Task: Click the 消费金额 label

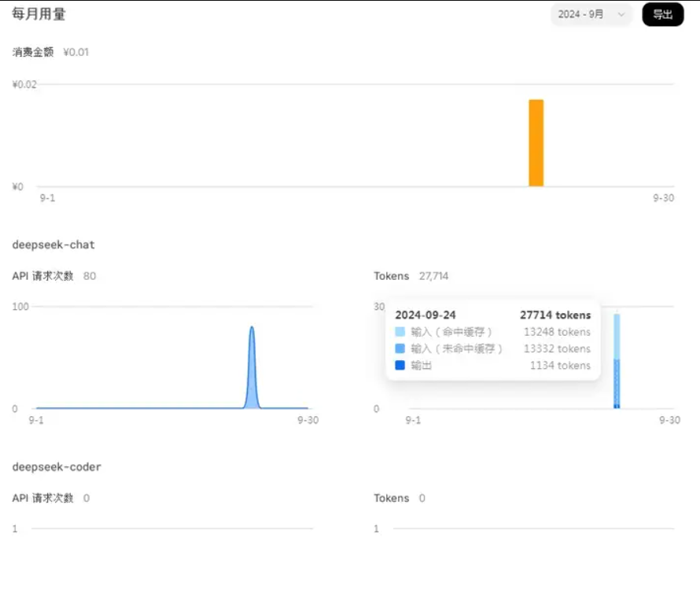Action: (x=33, y=52)
